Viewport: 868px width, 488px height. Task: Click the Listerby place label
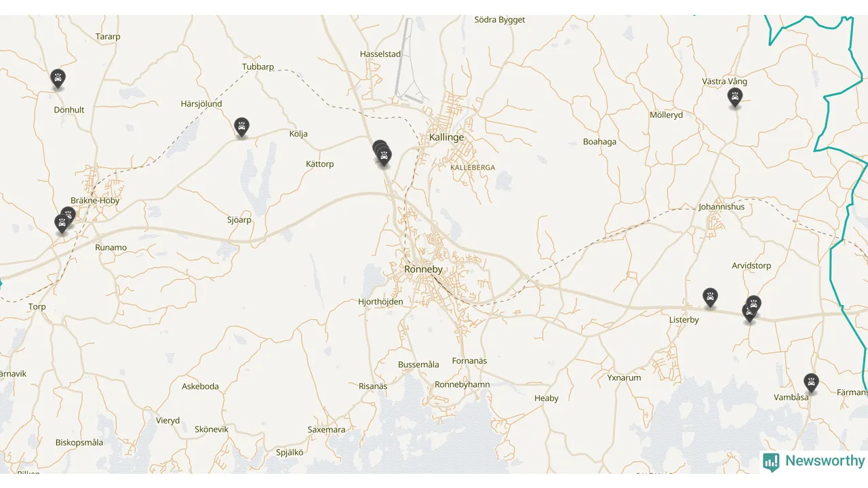pos(684,320)
